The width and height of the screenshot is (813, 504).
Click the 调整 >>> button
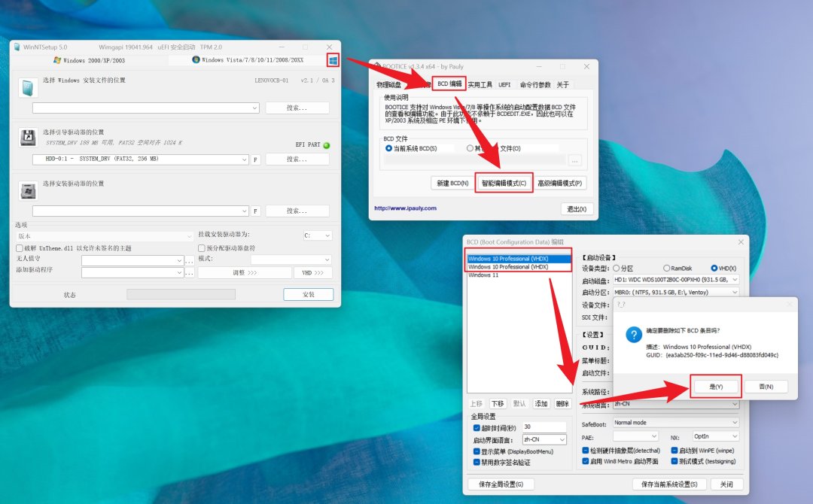pyautogui.click(x=245, y=272)
